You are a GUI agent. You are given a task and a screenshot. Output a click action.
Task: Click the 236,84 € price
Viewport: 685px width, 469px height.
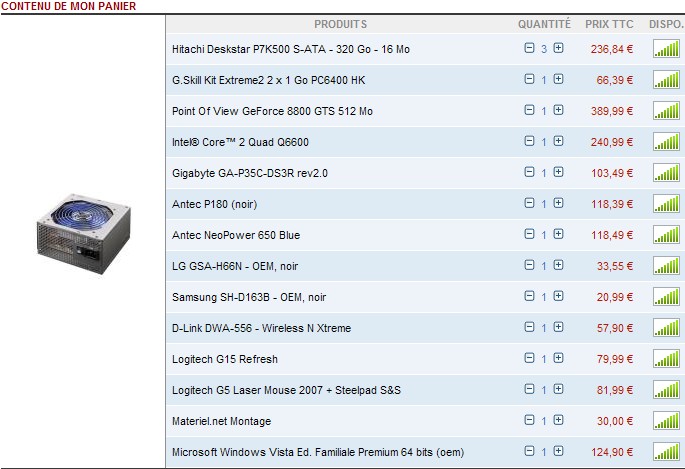[612, 49]
